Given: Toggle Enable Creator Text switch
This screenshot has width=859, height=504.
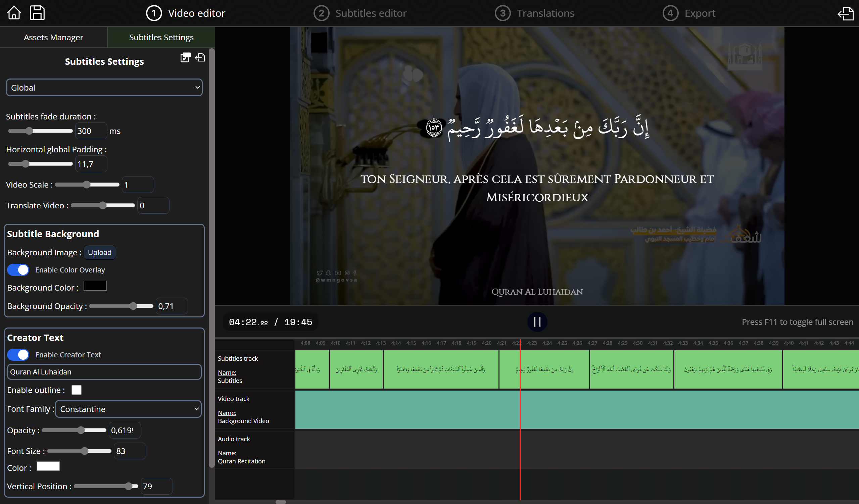Looking at the screenshot, I should tap(18, 355).
